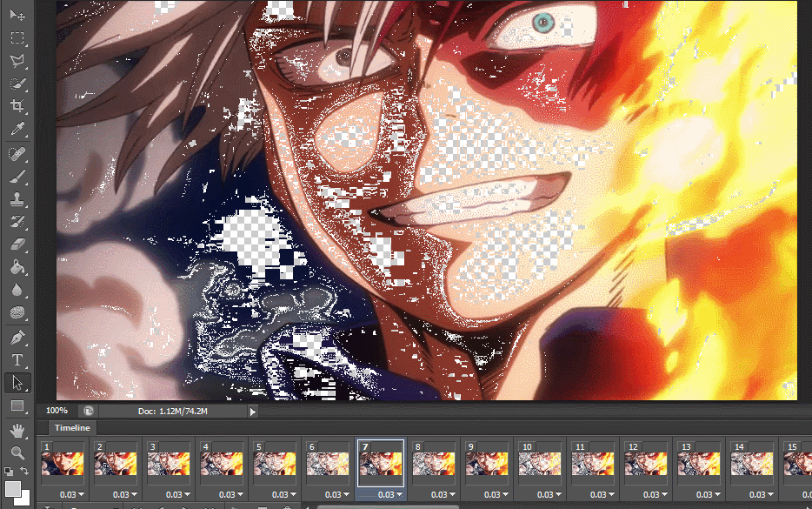This screenshot has height=509, width=812.
Task: Select frame 12 thumbnail in Timeline
Action: coord(646,464)
